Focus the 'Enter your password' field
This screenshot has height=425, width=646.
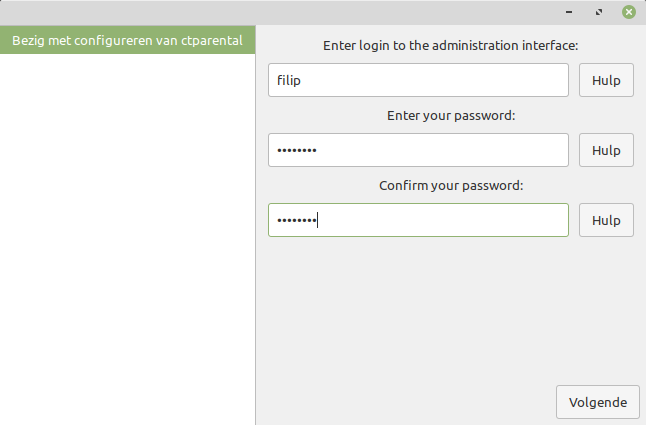(418, 150)
